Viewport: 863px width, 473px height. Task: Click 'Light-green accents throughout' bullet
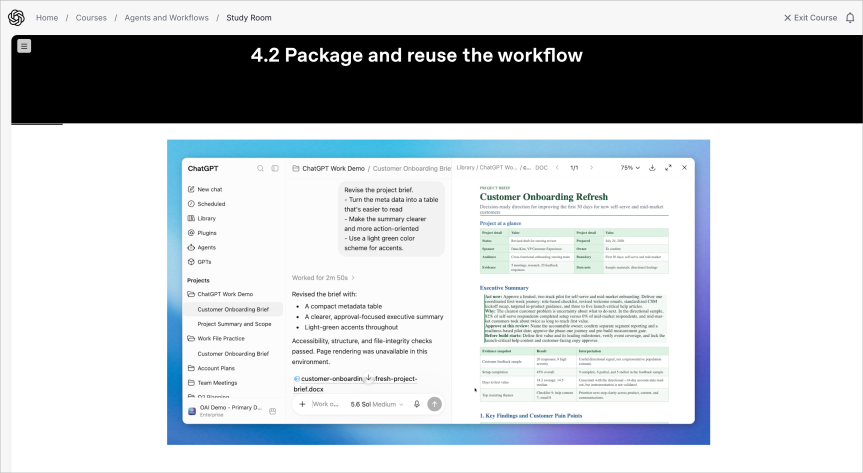[351, 327]
